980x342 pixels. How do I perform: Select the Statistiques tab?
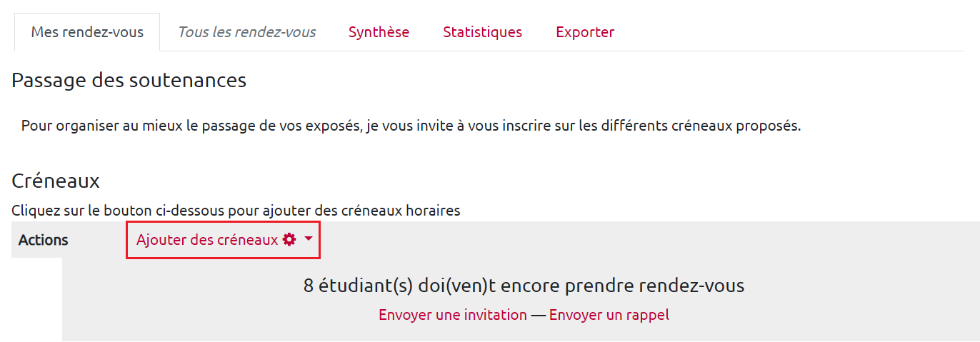click(482, 32)
